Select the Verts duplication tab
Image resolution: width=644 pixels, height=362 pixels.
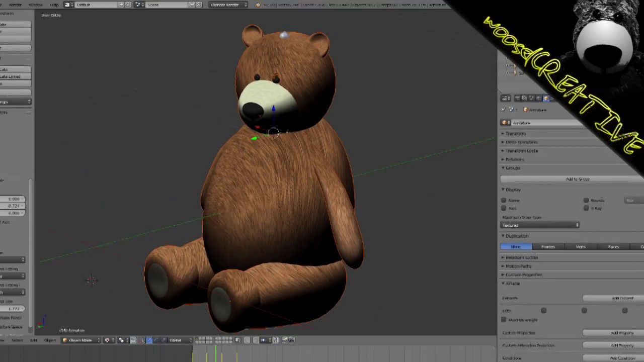[x=581, y=247]
